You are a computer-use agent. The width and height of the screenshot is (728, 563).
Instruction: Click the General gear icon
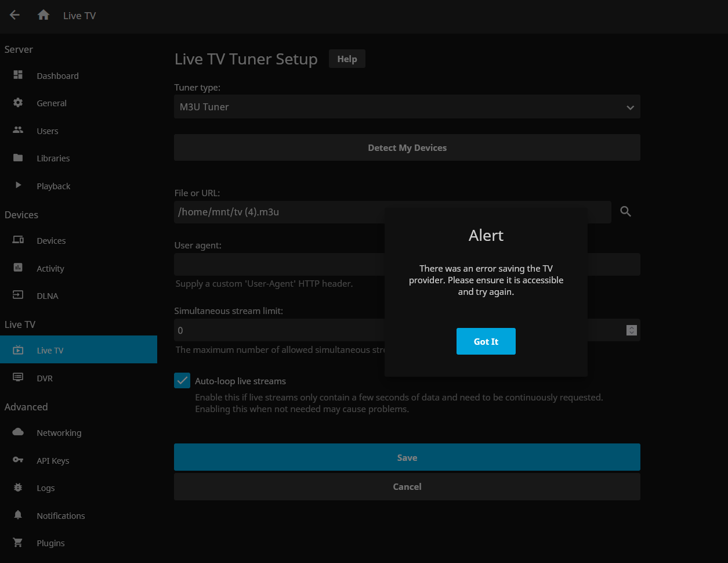(18, 103)
